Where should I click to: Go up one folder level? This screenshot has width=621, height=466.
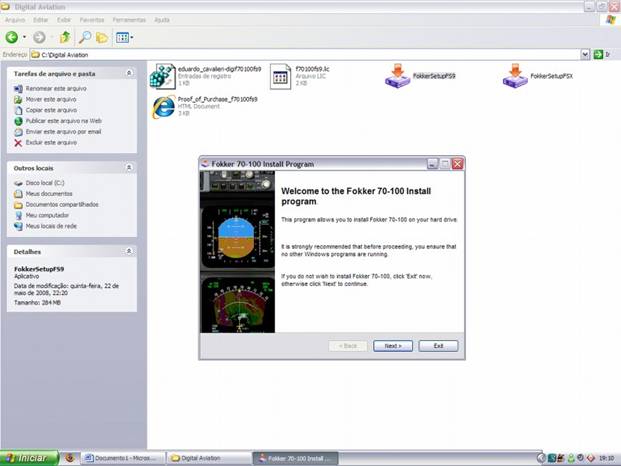65,37
